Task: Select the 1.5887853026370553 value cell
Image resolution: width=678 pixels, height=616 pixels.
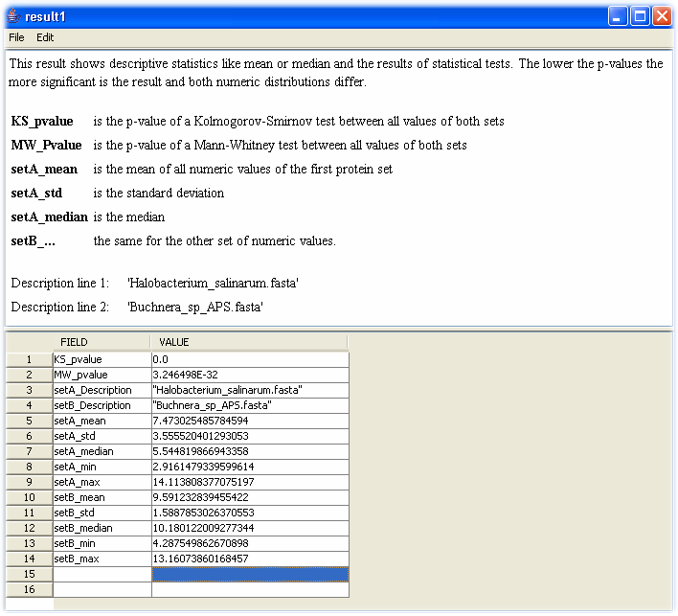Action: point(250,513)
